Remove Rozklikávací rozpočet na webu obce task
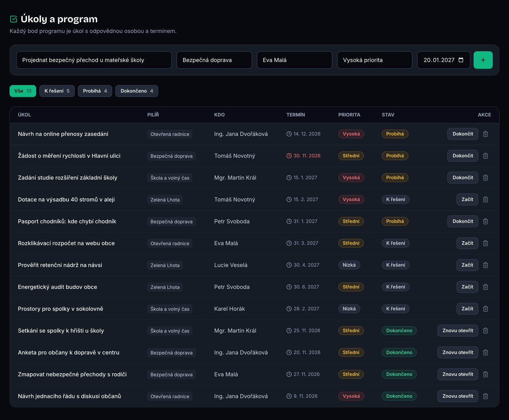 tap(485, 243)
